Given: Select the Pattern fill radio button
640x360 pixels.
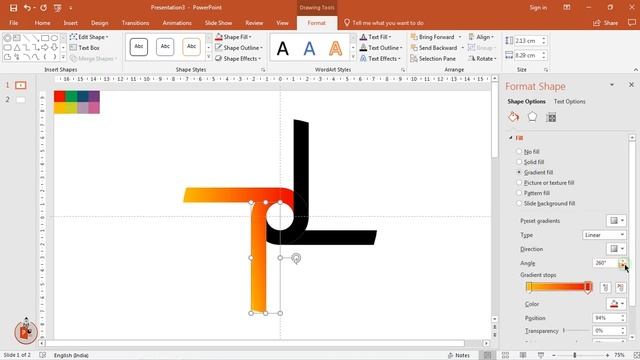Looking at the screenshot, I should click(519, 193).
